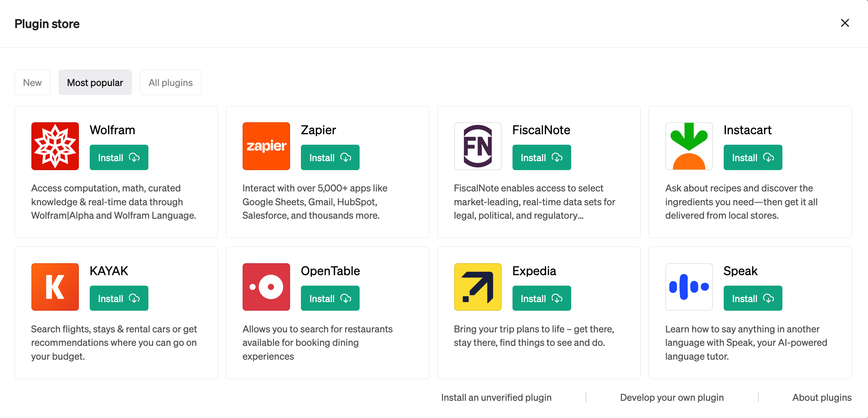Image resolution: width=868 pixels, height=418 pixels.
Task: Click the Speak plugin icon
Action: [x=690, y=286]
